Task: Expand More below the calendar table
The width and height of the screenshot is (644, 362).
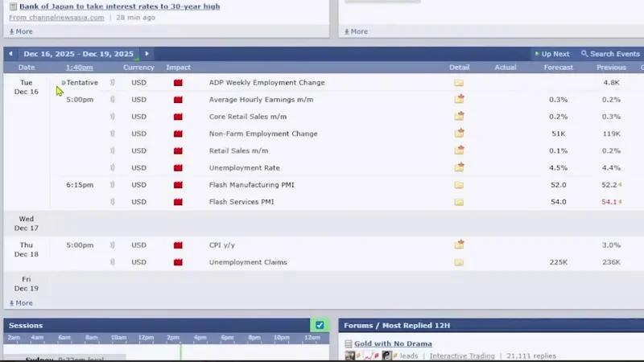Action: pos(21,303)
